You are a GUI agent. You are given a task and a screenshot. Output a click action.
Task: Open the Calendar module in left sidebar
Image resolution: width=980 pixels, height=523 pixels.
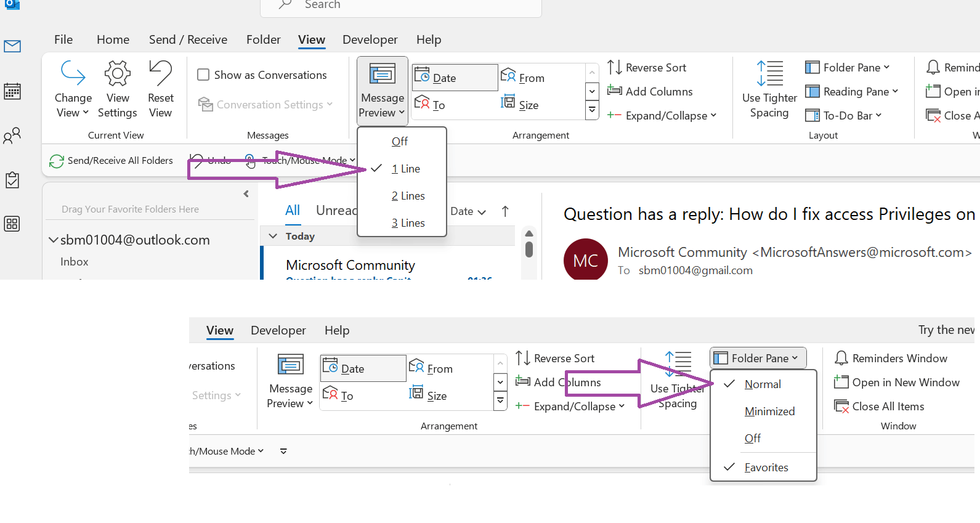point(12,91)
